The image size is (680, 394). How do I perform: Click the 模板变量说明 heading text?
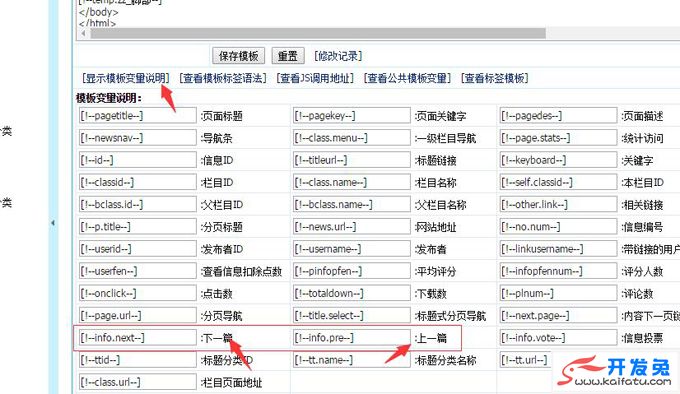coord(109,98)
